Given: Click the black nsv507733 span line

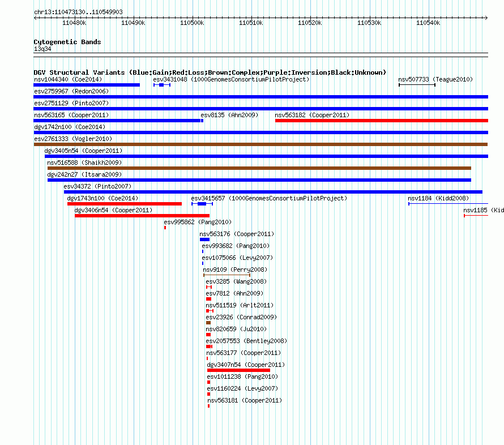Looking at the screenshot, I should (417, 85).
